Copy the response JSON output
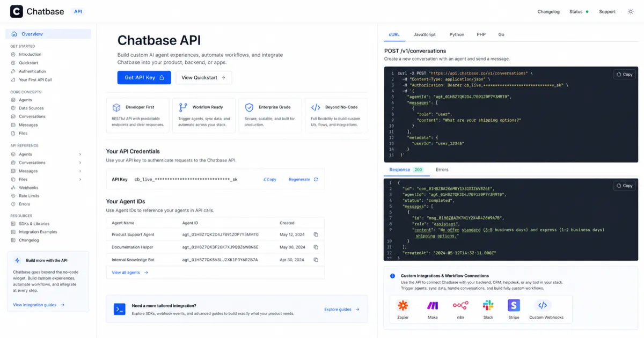The image size is (644, 338). tap(624, 186)
